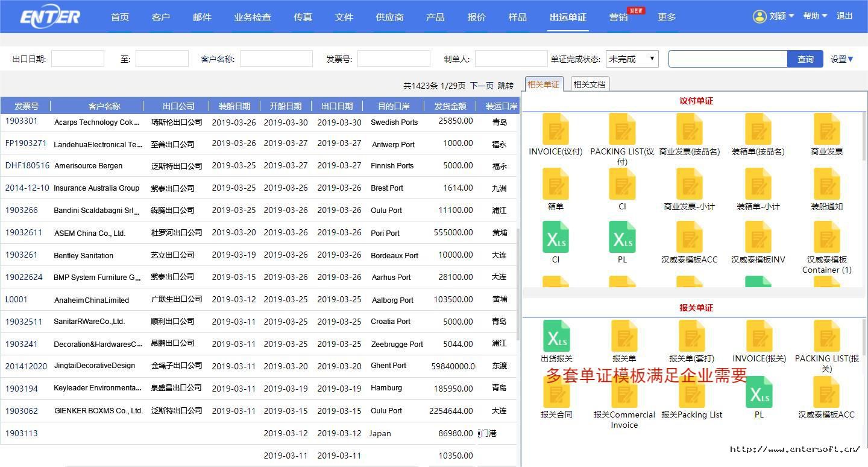
Task: Open the 供应商 menu item
Action: click(x=389, y=17)
